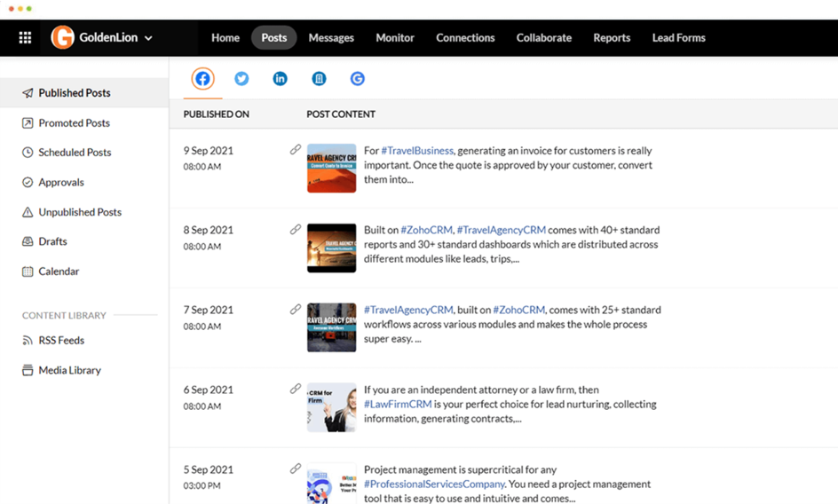Open Scheduled Posts in sidebar

(75, 153)
